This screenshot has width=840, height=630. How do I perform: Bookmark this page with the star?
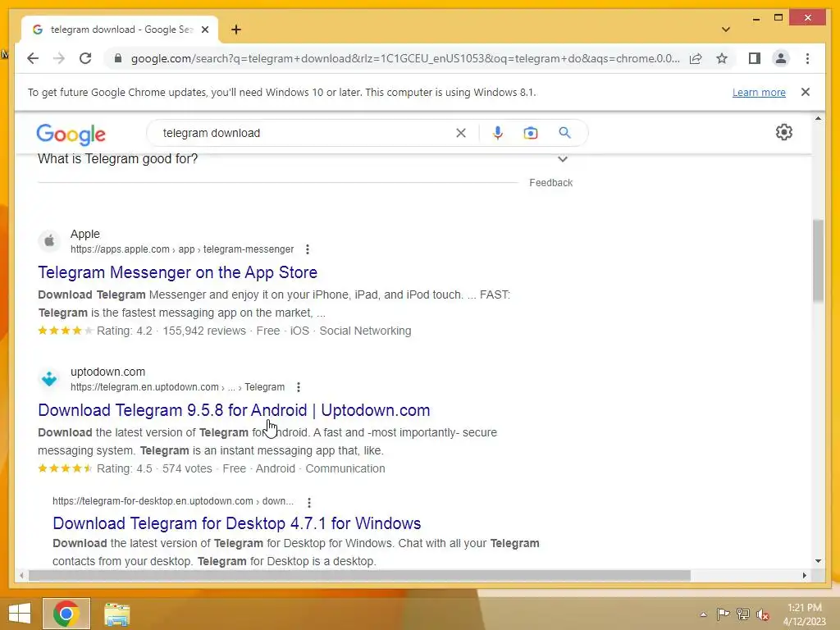(x=722, y=58)
